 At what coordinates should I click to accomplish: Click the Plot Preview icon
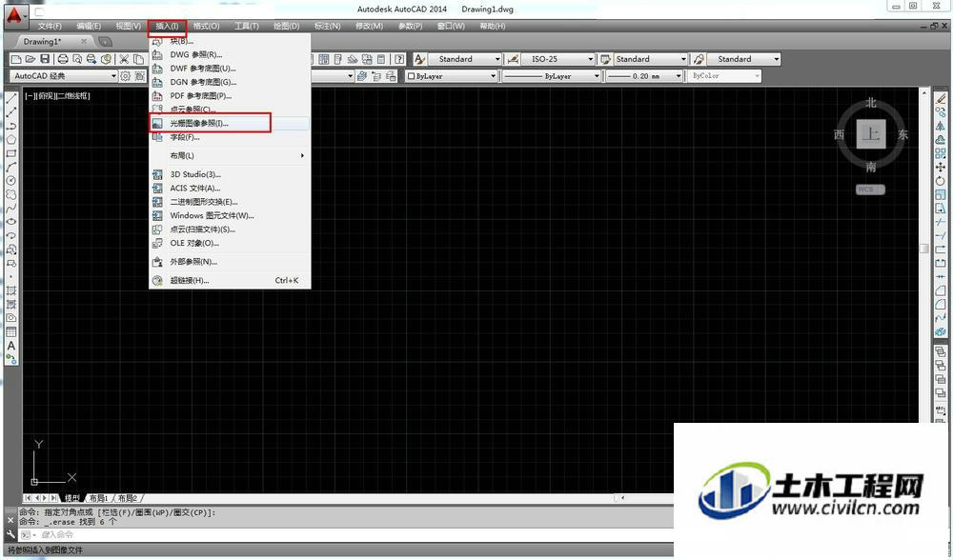[77, 59]
